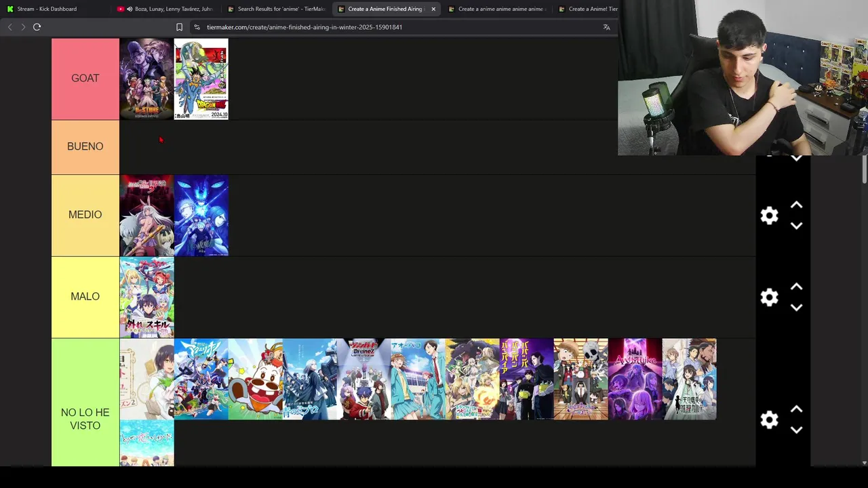
Task: Click the MALO tier label
Action: 85,296
